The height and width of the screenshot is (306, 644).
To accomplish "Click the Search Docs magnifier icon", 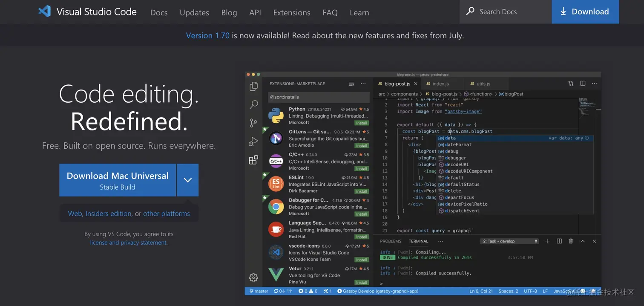I will pyautogui.click(x=470, y=12).
